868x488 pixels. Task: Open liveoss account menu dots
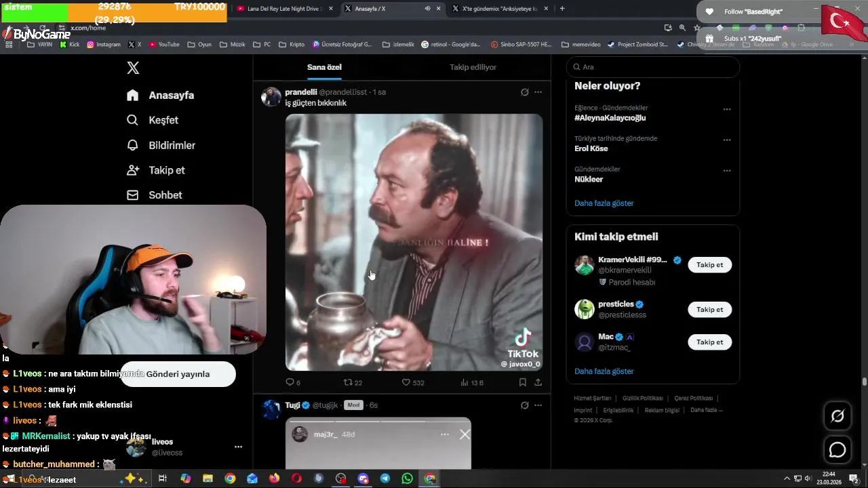(x=238, y=447)
